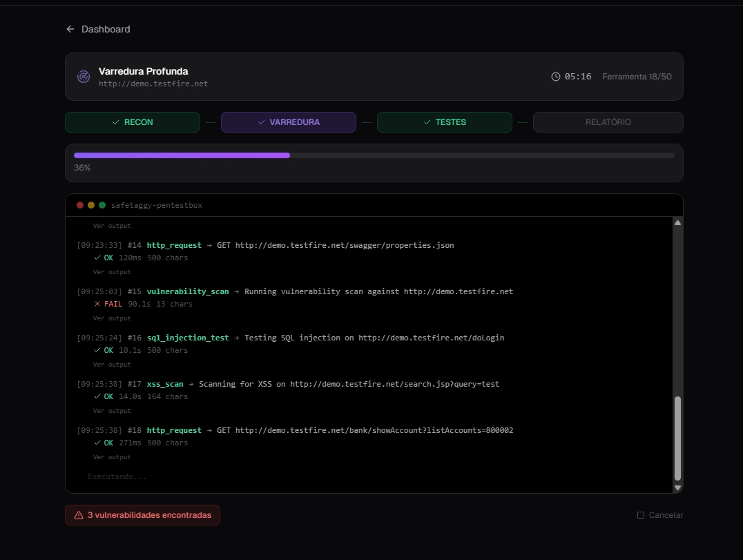The image size is (743, 560).
Task: Tick the Cancelar checkbox
Action: click(641, 515)
